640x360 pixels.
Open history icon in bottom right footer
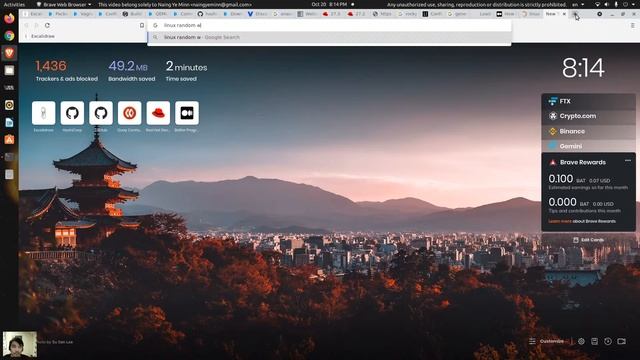point(608,341)
